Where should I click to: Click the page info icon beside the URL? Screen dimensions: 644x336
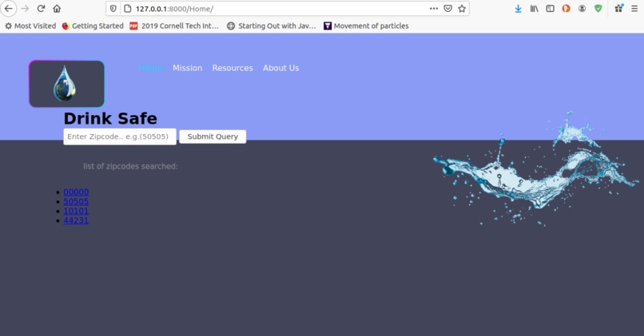128,9
